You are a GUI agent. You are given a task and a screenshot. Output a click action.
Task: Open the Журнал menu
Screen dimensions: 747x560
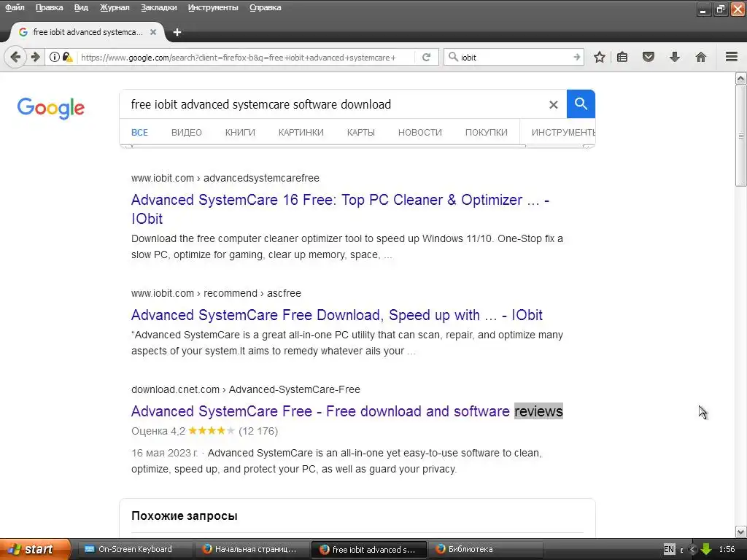115,7
